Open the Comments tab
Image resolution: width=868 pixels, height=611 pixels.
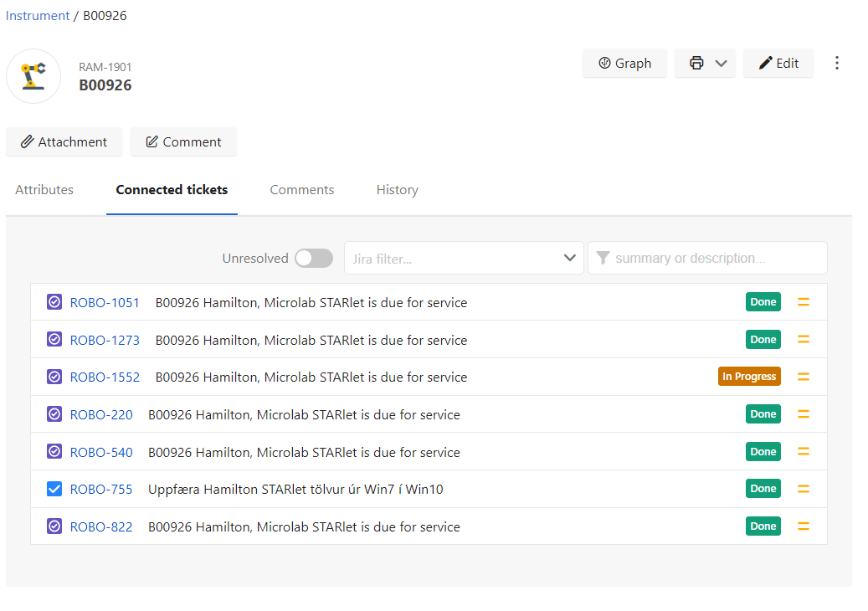coord(301,190)
